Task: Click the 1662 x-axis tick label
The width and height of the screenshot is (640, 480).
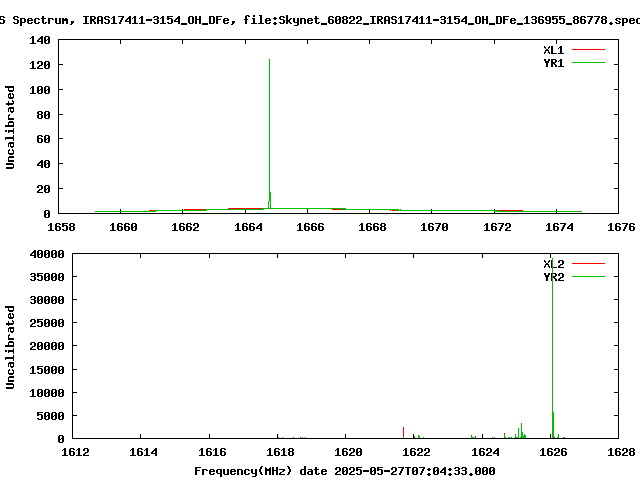Action: (x=185, y=227)
